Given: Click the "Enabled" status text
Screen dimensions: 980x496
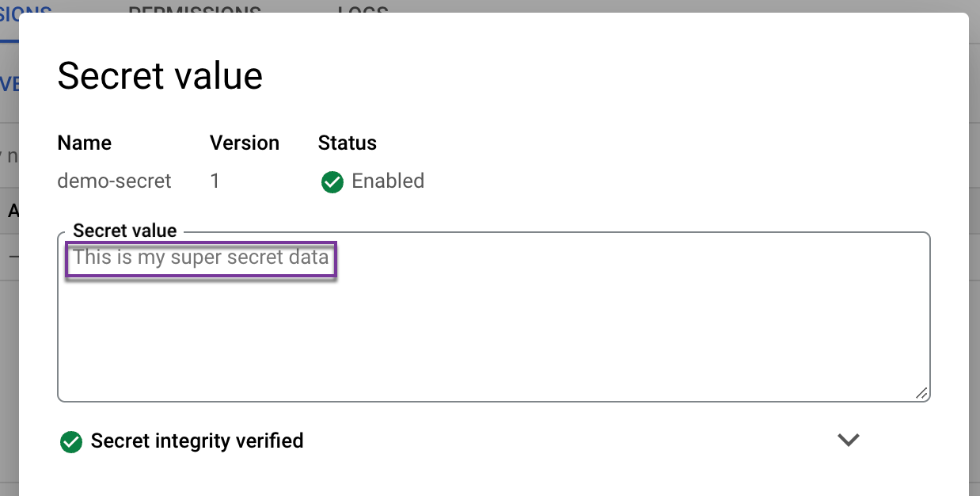Looking at the screenshot, I should point(388,181).
